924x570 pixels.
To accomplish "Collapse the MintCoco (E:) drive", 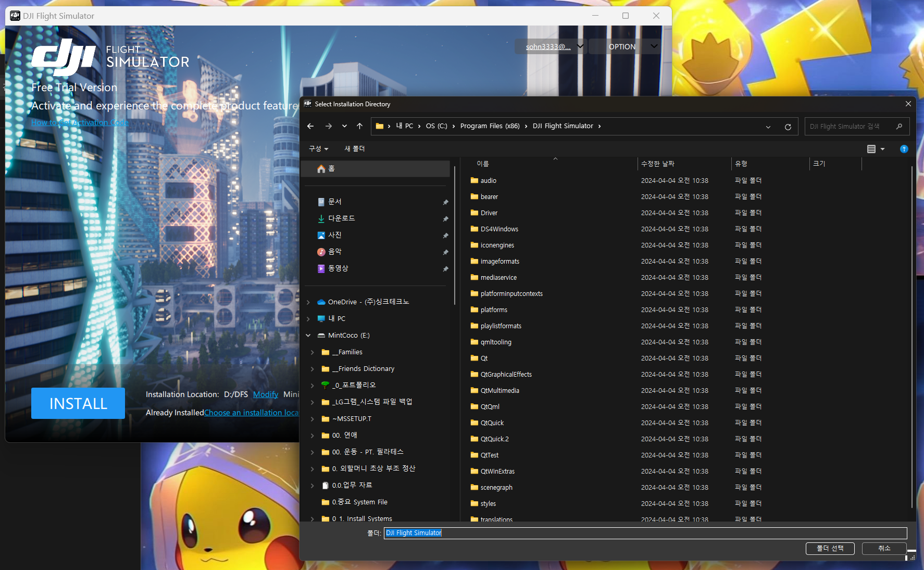I will point(308,336).
